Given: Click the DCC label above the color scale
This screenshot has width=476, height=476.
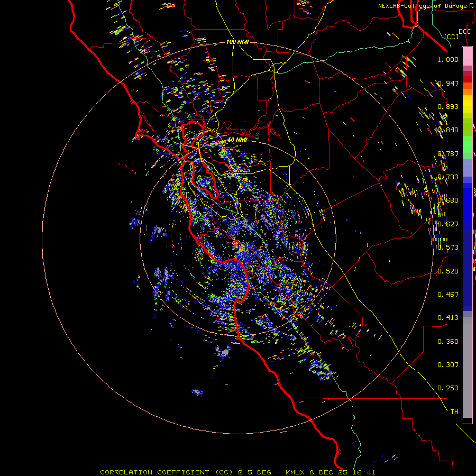Looking at the screenshot, I should (464, 32).
